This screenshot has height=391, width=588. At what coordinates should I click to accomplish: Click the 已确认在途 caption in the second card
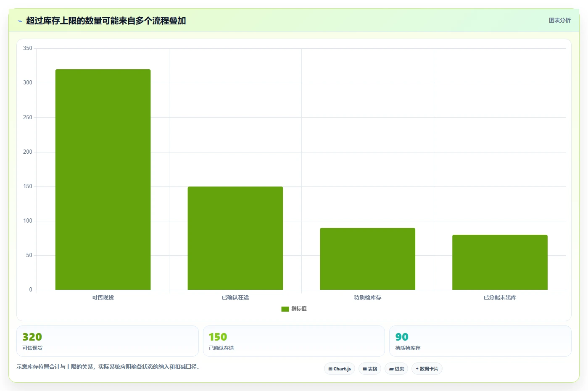pyautogui.click(x=221, y=348)
